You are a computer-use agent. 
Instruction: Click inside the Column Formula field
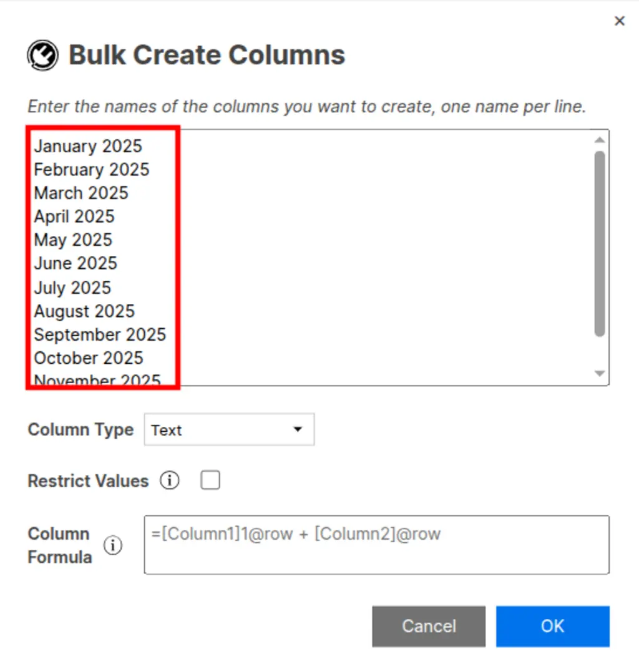[x=376, y=545]
